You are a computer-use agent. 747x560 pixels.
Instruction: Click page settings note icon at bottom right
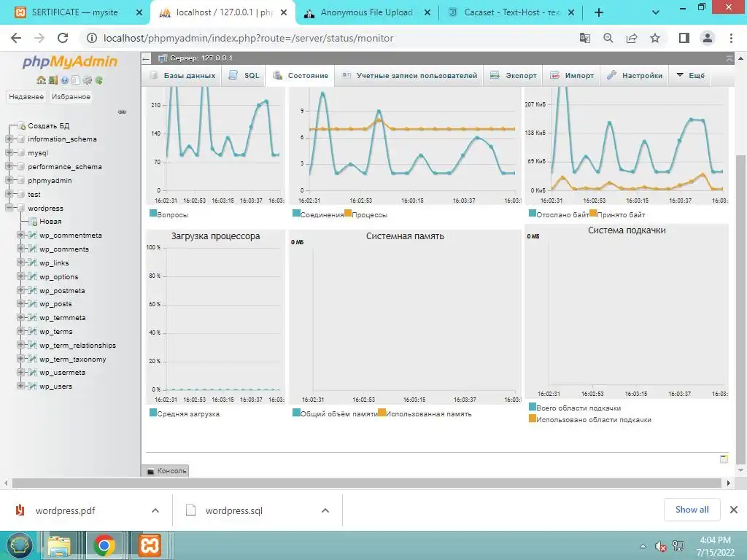[x=724, y=459]
